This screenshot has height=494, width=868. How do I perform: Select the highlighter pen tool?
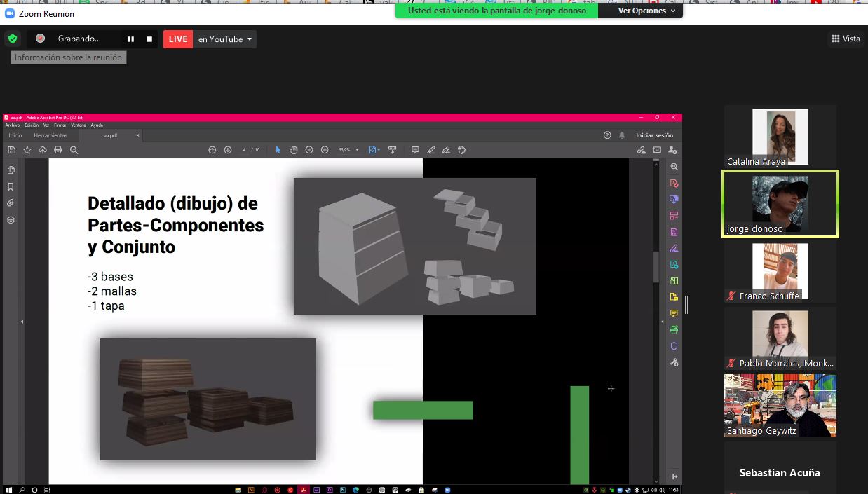point(430,150)
